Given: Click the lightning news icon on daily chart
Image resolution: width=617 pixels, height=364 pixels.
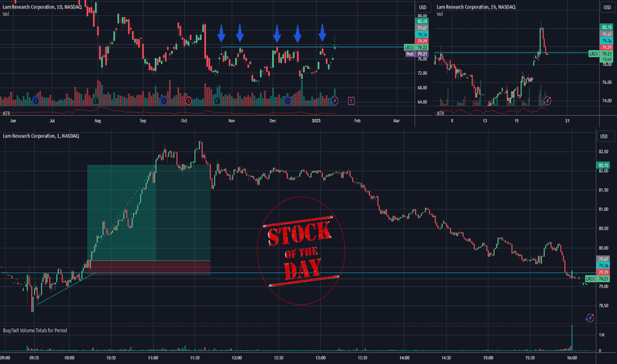Looking at the screenshot, I should 334,101.
